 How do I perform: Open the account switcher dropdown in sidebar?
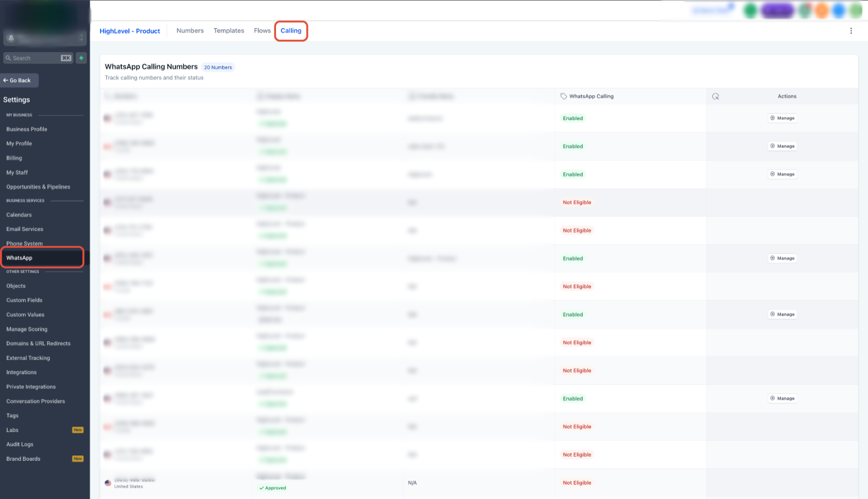tap(45, 38)
